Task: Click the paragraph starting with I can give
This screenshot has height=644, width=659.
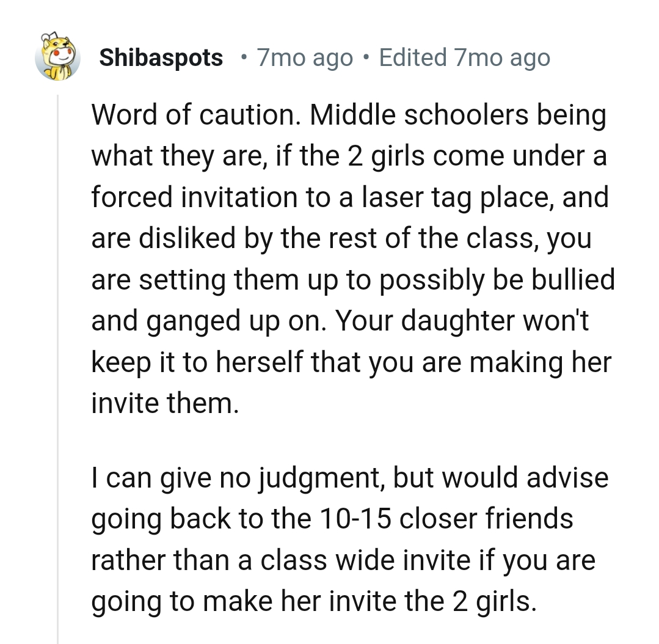Action: pos(350,477)
